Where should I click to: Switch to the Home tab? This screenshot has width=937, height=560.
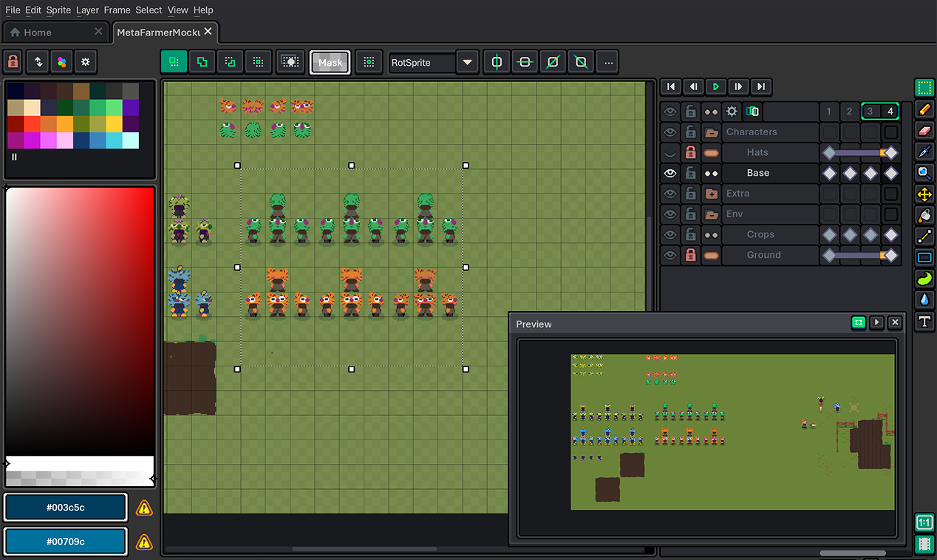(37, 33)
